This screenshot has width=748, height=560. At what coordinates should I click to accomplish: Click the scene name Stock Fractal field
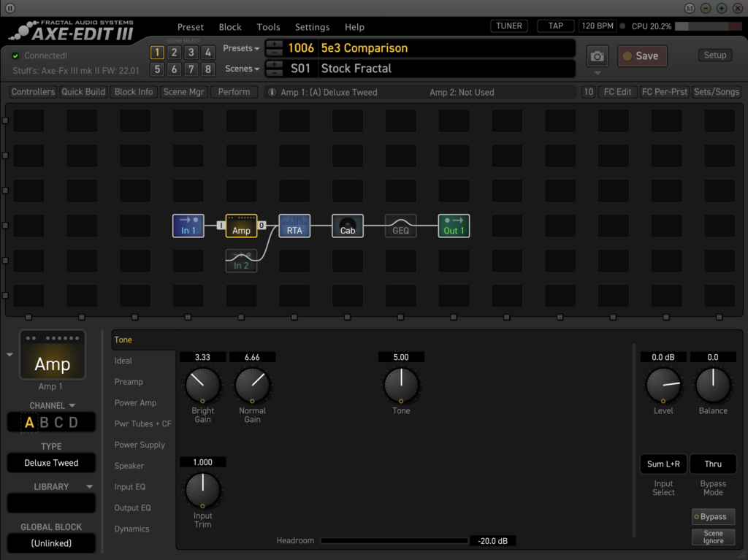tap(446, 69)
